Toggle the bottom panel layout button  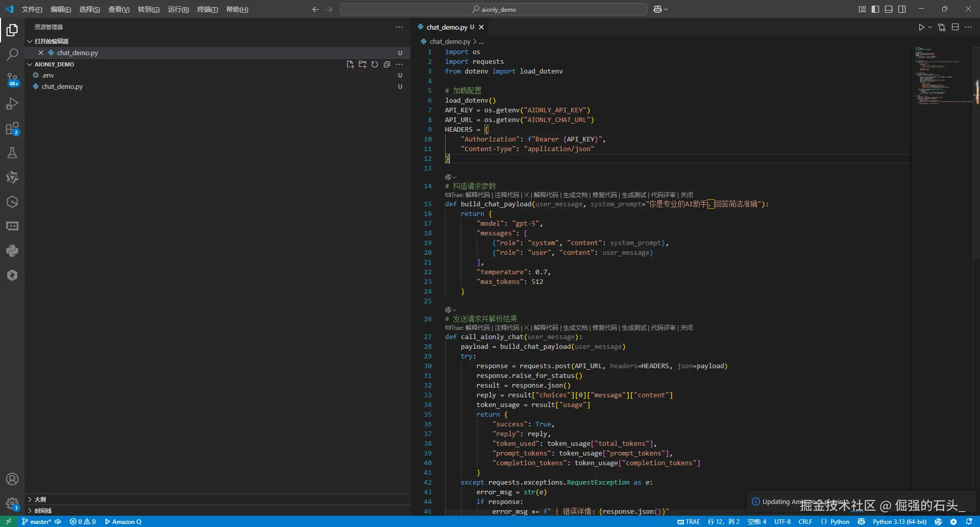tap(889, 9)
